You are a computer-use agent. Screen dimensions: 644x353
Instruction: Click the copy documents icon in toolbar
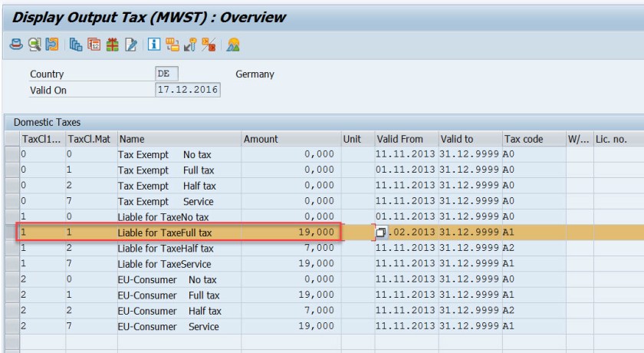pyautogui.click(x=76, y=45)
